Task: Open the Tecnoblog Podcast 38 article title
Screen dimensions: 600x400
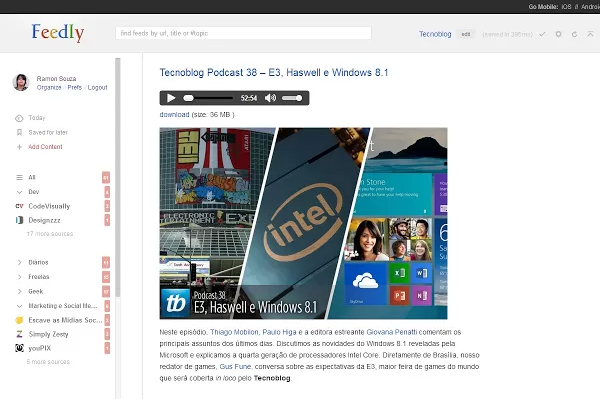Action: point(274,72)
